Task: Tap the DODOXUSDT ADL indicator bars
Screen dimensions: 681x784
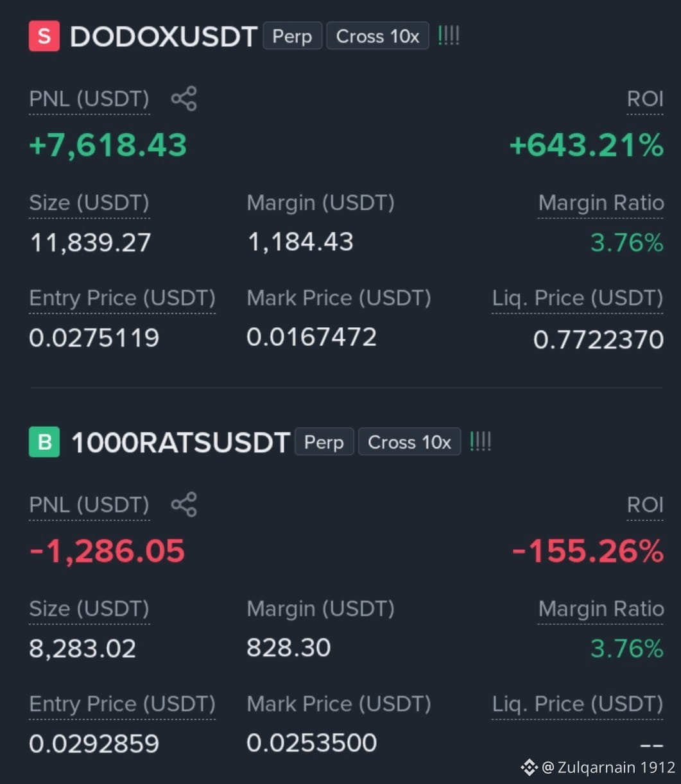Action: (449, 36)
